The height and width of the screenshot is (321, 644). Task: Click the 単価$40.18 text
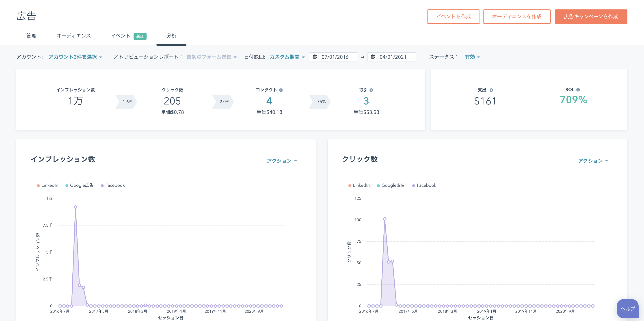pos(269,112)
